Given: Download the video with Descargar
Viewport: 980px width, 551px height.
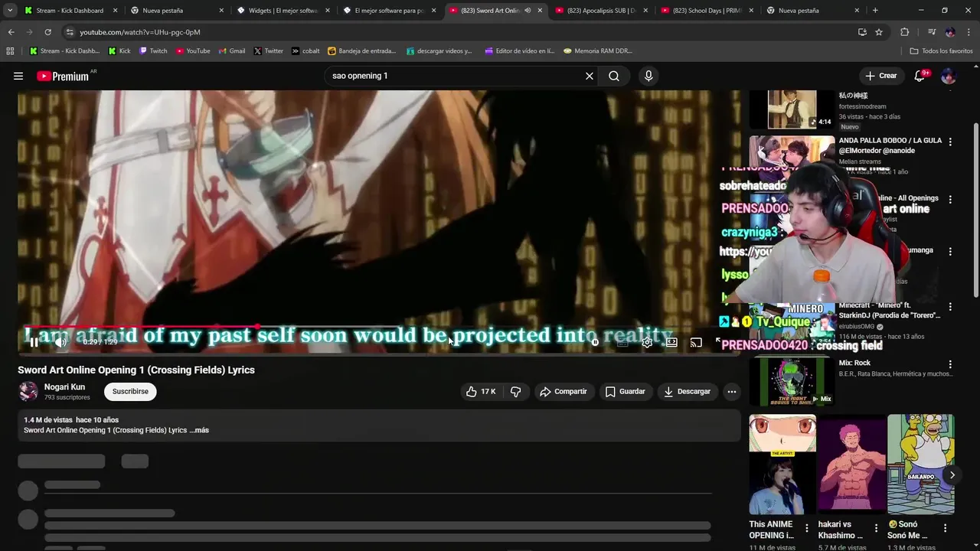Looking at the screenshot, I should 688,391.
